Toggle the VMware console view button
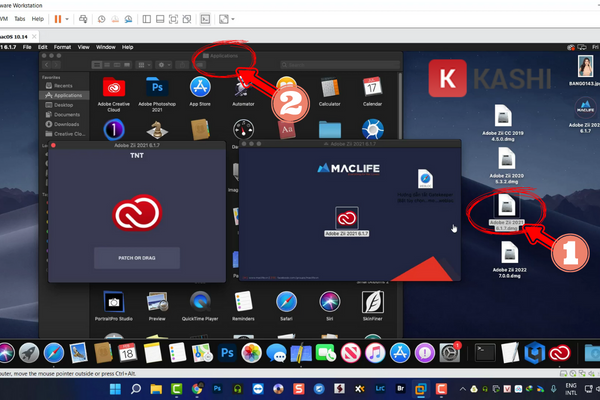The height and width of the screenshot is (400, 600). pos(205,19)
